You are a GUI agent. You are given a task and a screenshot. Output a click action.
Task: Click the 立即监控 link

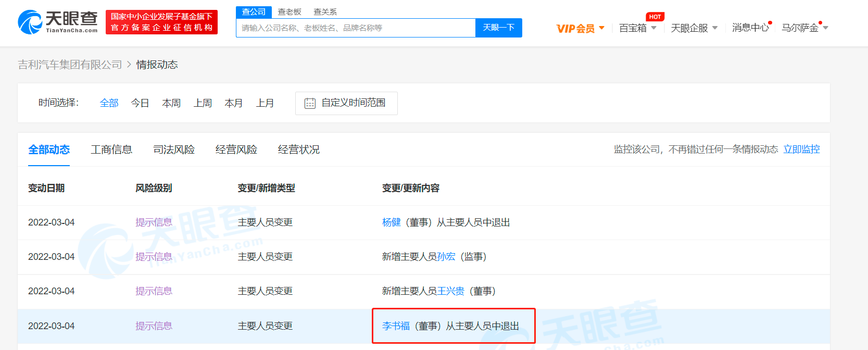801,149
